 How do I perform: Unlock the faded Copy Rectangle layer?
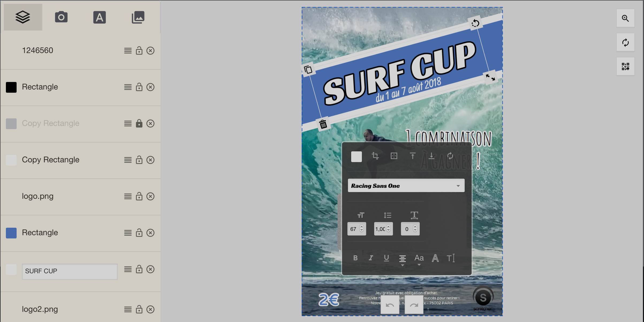[x=139, y=123]
